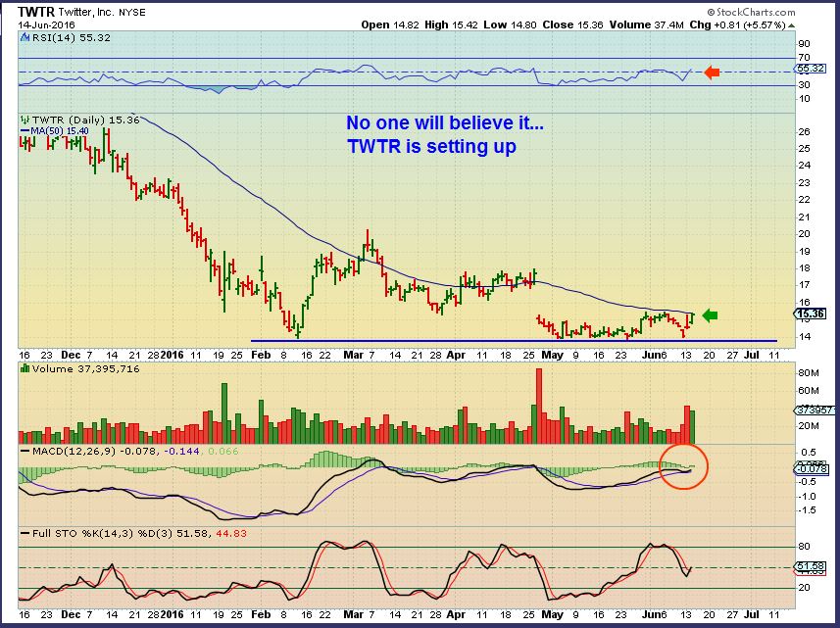Click the Mar label on bottom date axis
The width and height of the screenshot is (840, 628).
pyautogui.click(x=353, y=614)
